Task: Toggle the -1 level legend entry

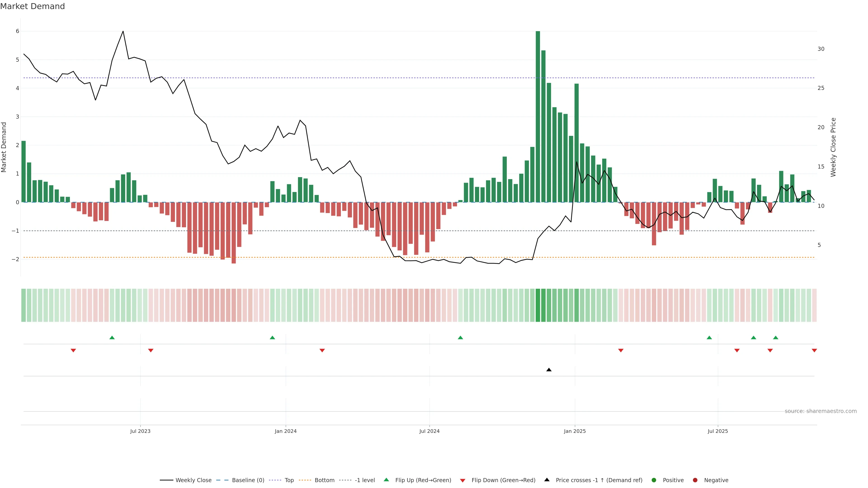Action: pyautogui.click(x=365, y=480)
